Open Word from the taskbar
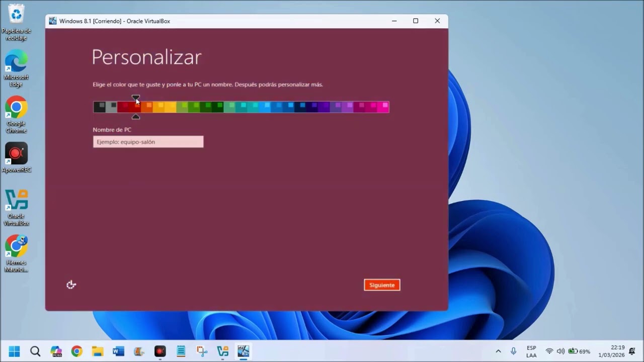Image resolution: width=644 pixels, height=362 pixels. pos(118,351)
